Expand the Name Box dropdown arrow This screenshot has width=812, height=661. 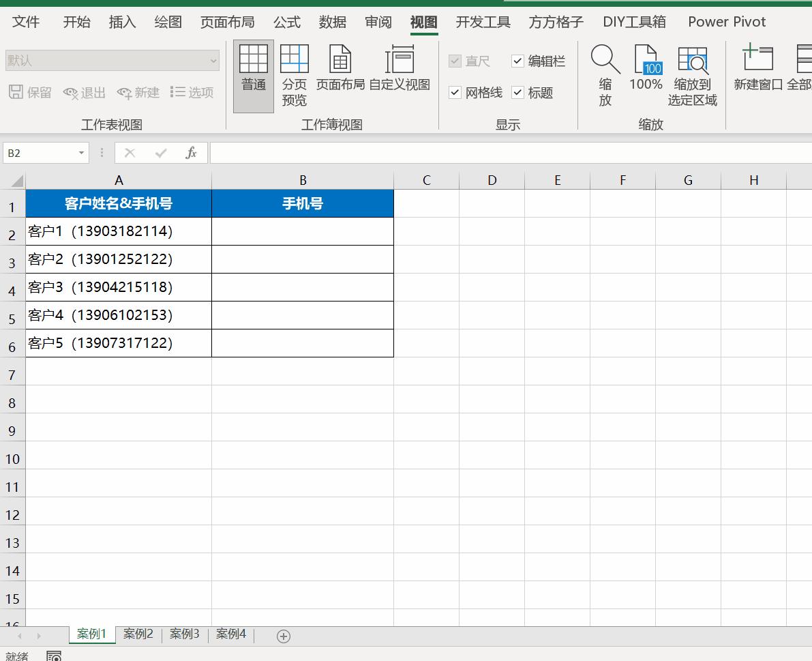tap(81, 153)
